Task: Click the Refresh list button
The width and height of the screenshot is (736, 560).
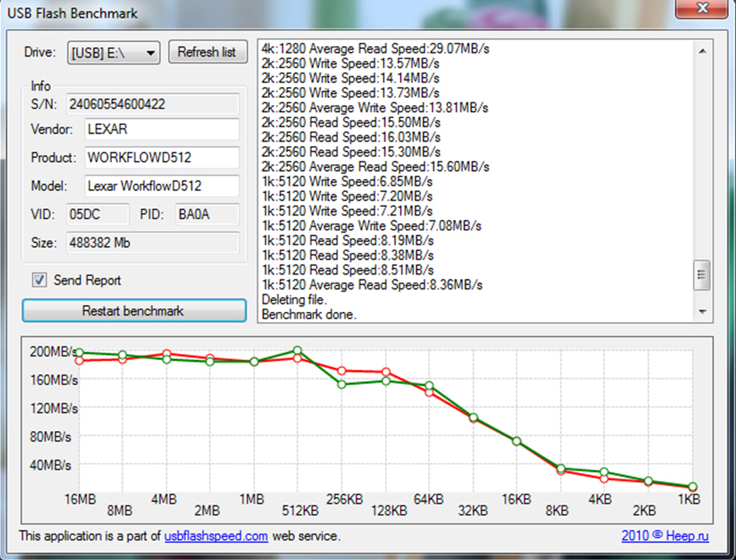Action: [x=208, y=52]
